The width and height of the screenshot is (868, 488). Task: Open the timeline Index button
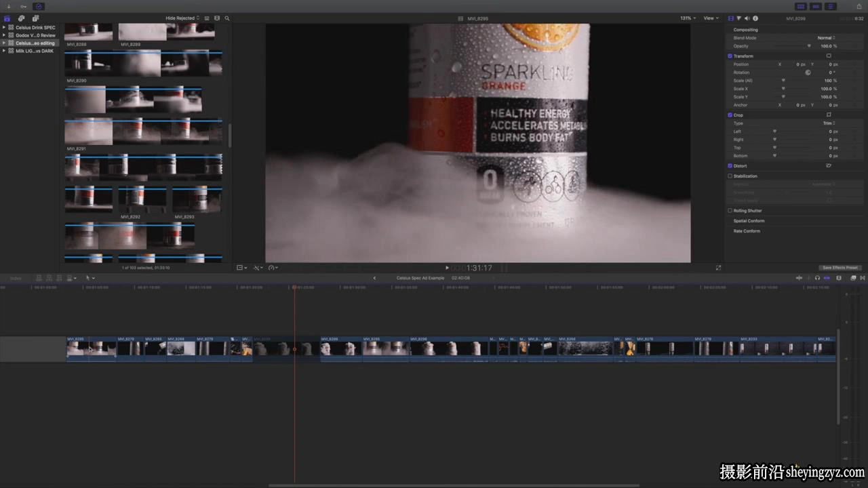[x=16, y=278]
